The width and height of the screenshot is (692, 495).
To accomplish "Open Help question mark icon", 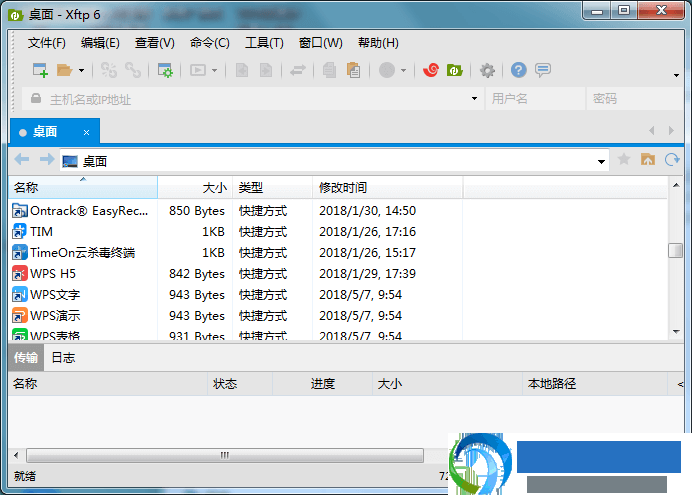I will pyautogui.click(x=519, y=70).
